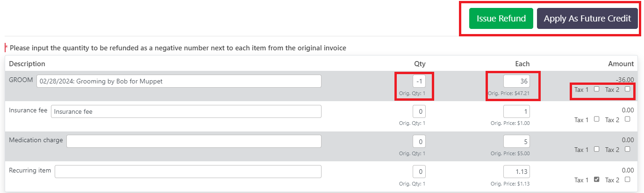The image size is (644, 193).
Task: Edit the Recurring item each price field
Action: (x=516, y=172)
